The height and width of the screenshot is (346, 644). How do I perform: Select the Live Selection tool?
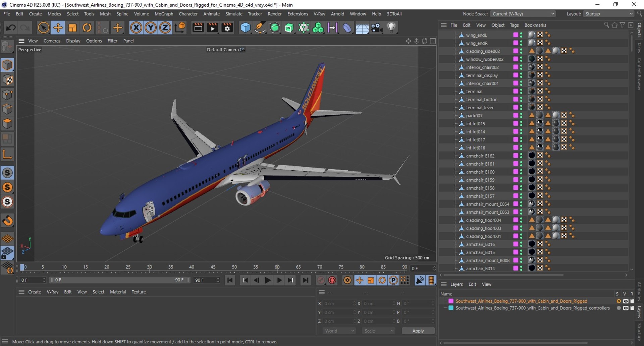point(43,27)
